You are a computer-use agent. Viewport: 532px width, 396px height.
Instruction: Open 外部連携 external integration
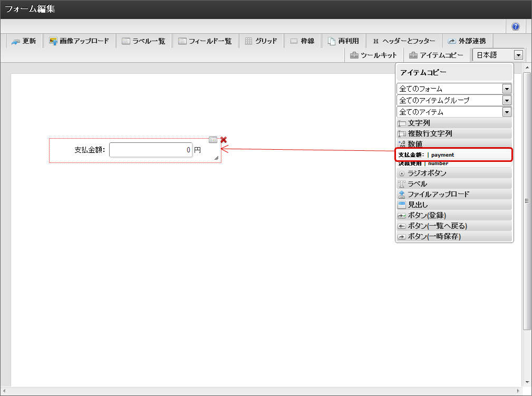467,41
